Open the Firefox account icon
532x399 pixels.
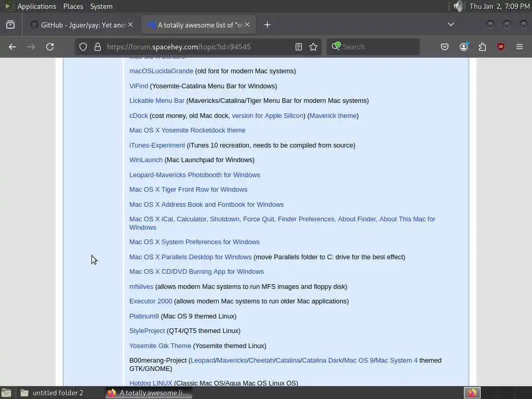click(x=464, y=47)
